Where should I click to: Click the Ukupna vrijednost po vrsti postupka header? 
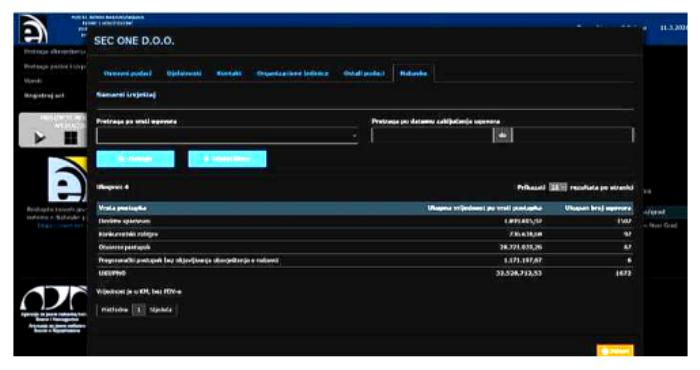(x=485, y=208)
